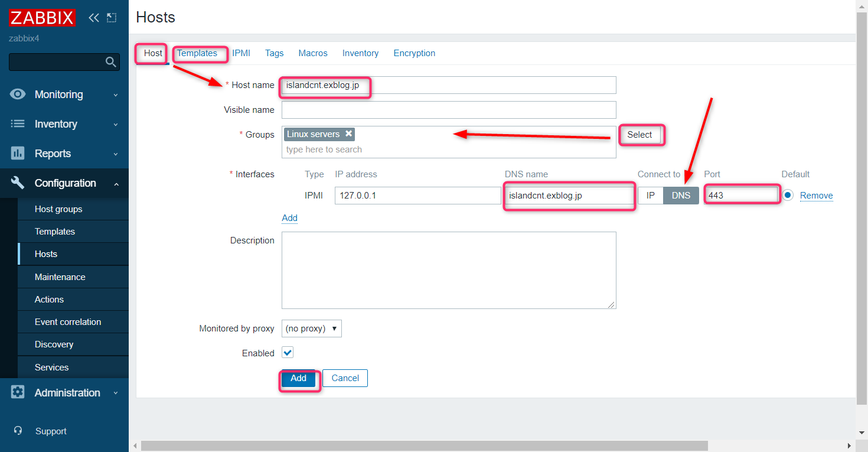Expand the Inventory menu section
868x452 pixels.
[x=64, y=124]
